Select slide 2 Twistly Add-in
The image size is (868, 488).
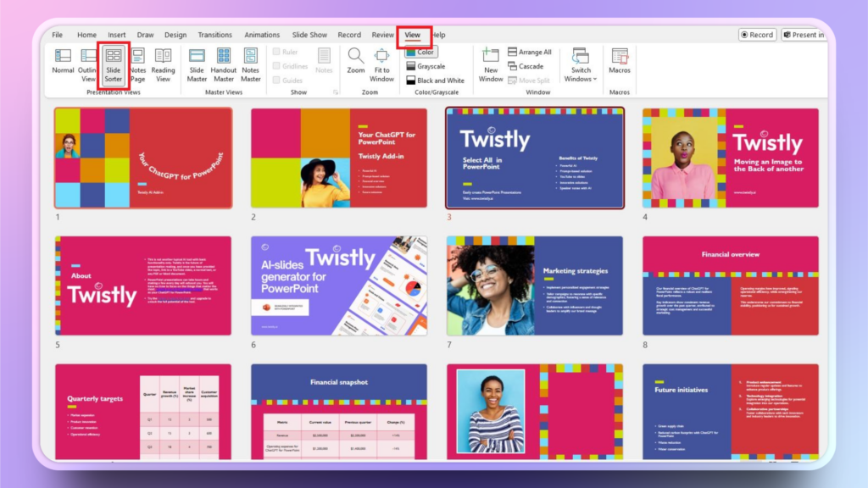[339, 158]
